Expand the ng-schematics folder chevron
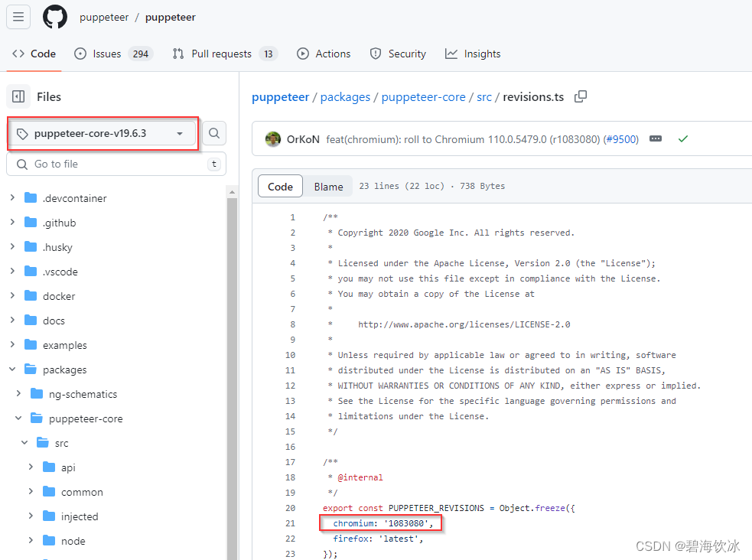752x560 pixels. tap(18, 394)
